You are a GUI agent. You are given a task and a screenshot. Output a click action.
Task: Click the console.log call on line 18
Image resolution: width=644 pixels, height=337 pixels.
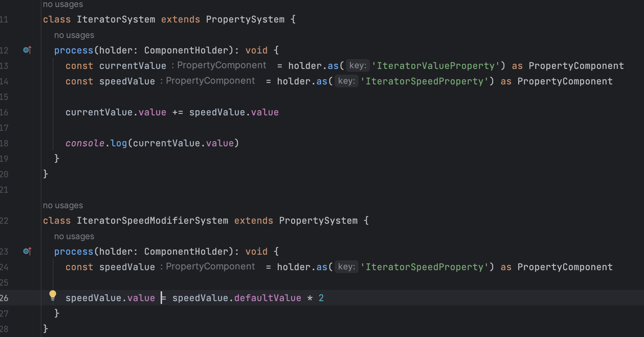(96, 143)
